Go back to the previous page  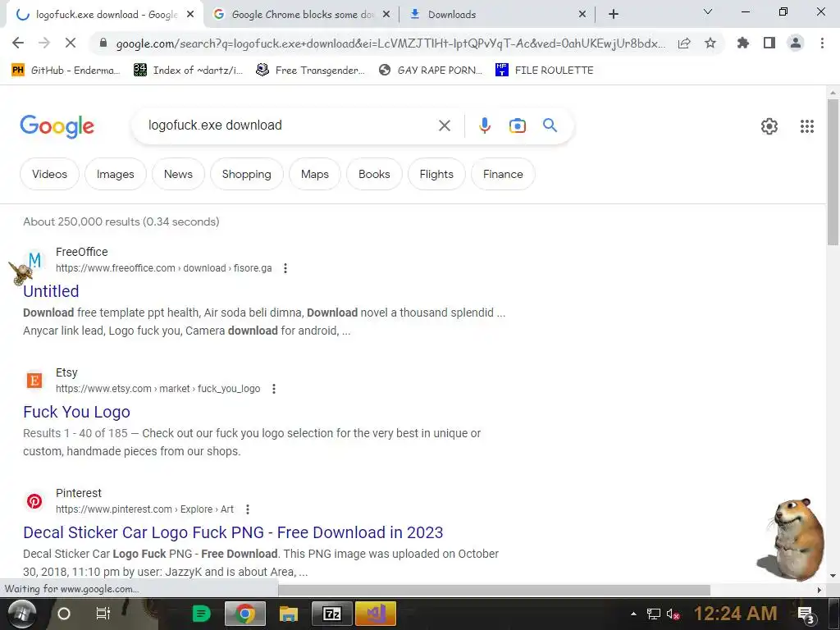tap(18, 43)
